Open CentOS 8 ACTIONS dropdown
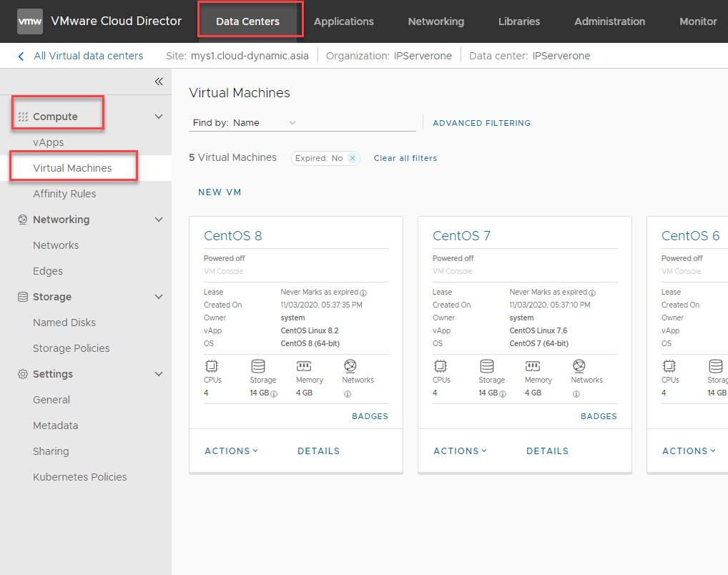 click(231, 451)
